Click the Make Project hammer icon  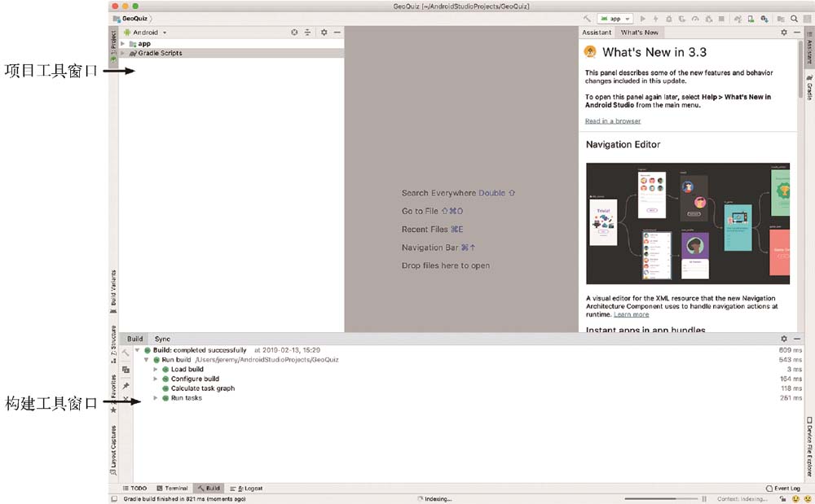pyautogui.click(x=587, y=19)
